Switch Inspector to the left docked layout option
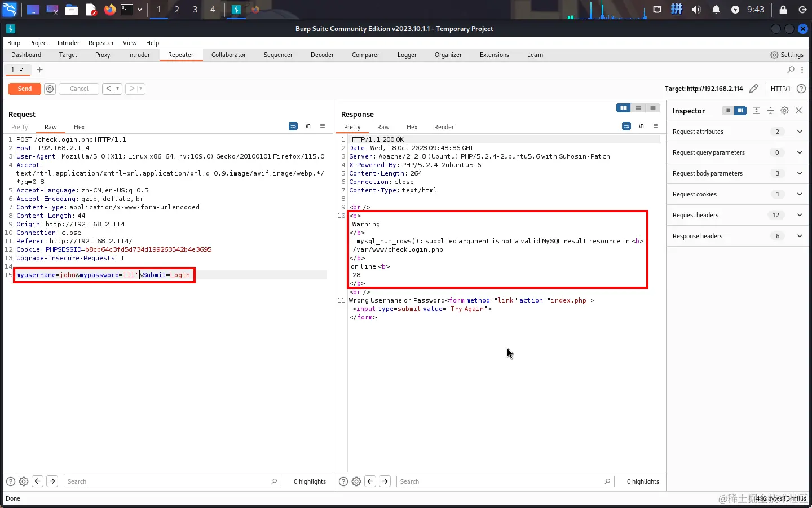This screenshot has height=508, width=812. pyautogui.click(x=728, y=111)
